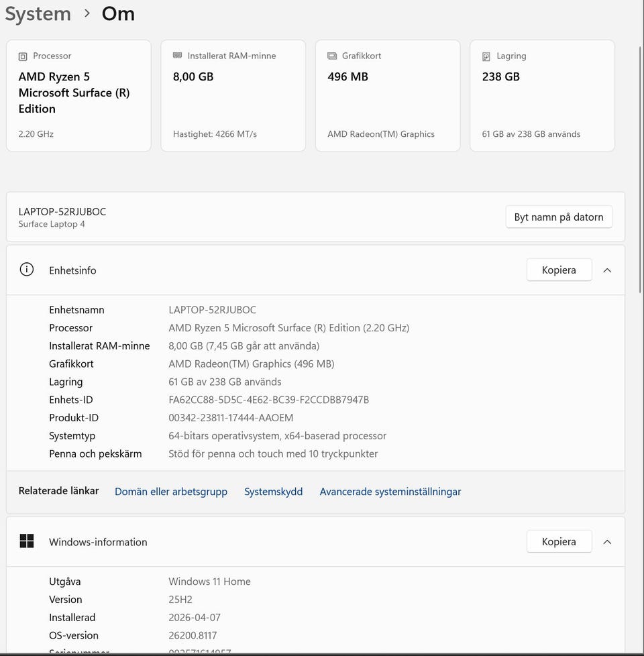Collapse the Enhetsinfo section chevron

coord(607,270)
